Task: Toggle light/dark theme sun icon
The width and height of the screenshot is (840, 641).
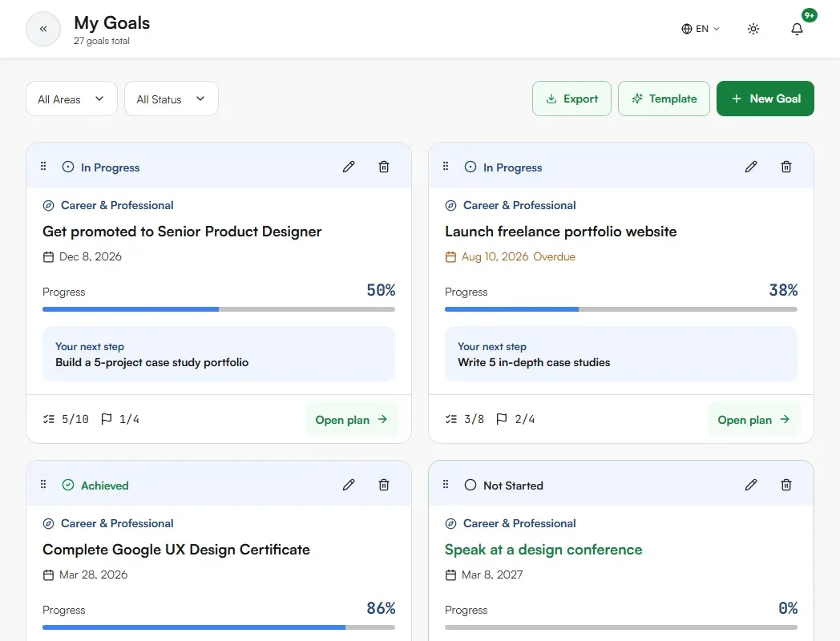Action: pyautogui.click(x=753, y=29)
